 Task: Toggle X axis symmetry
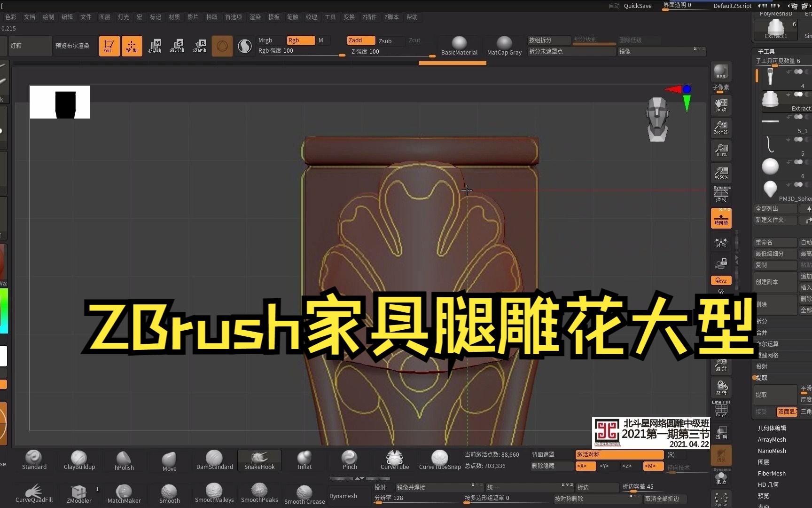586,466
